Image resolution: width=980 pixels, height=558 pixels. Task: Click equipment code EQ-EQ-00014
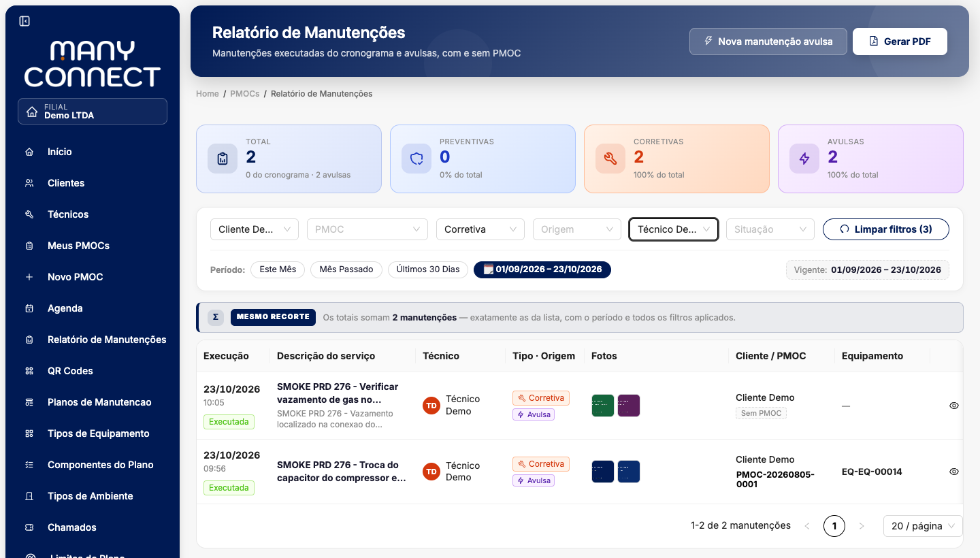[872, 472]
